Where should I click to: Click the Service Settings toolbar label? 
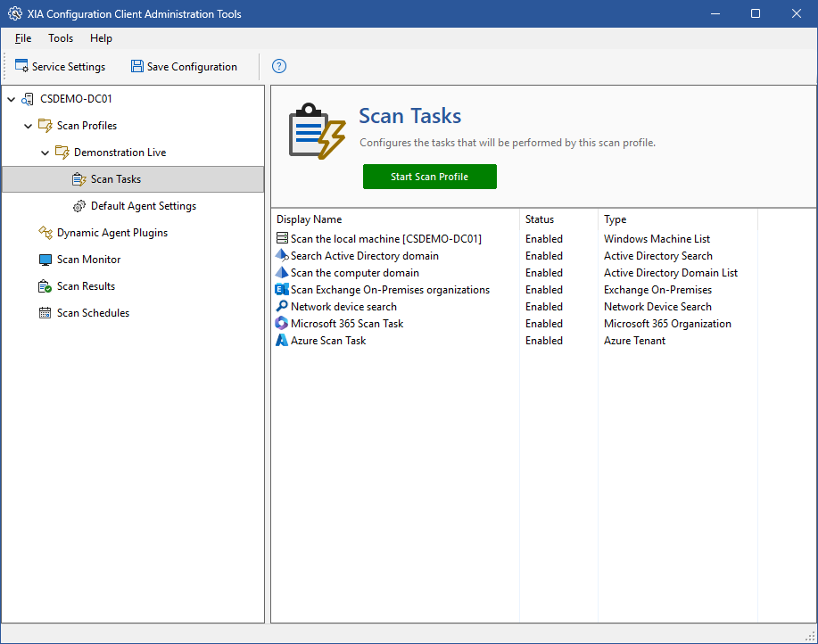[69, 67]
